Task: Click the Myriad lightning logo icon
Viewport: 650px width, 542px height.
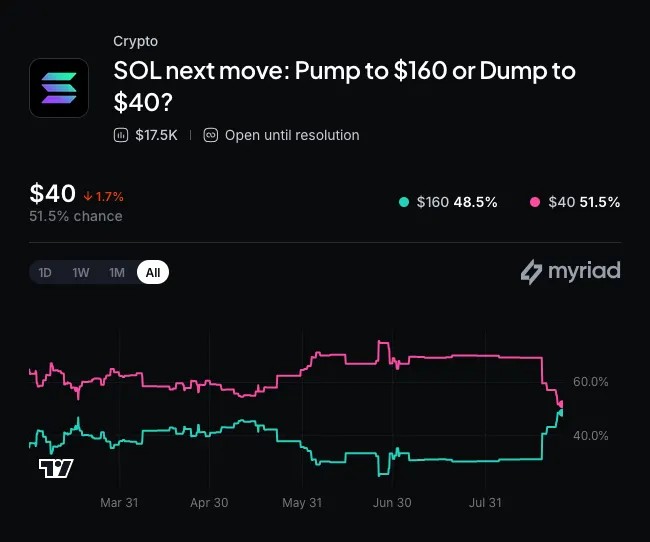Action: click(x=531, y=272)
